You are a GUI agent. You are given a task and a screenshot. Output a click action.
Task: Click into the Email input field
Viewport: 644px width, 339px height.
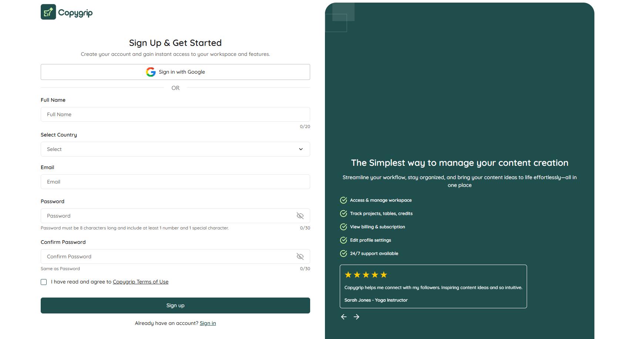pyautogui.click(x=175, y=182)
